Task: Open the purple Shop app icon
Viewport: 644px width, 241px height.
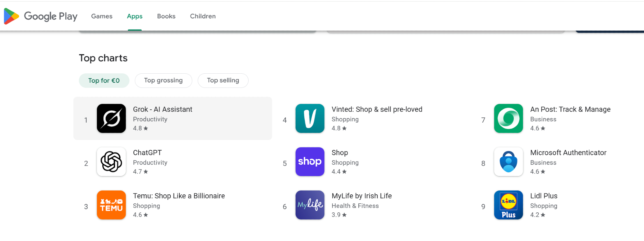Action: (310, 162)
